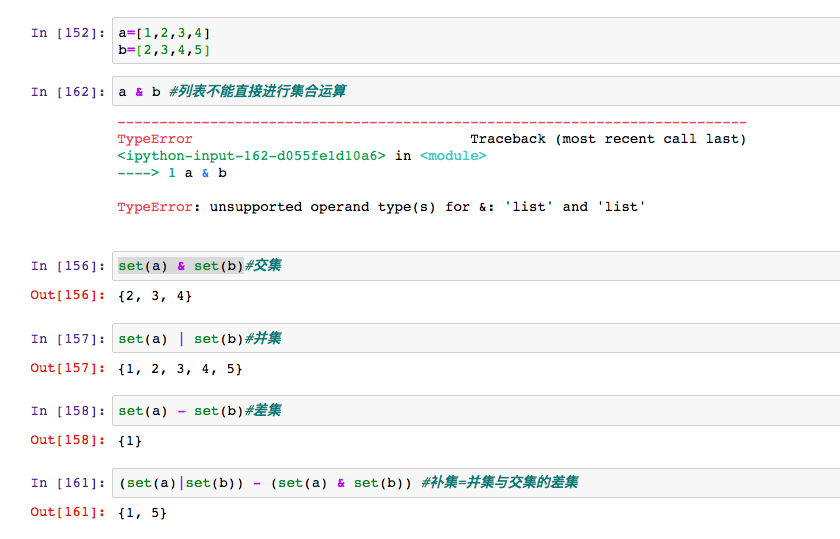Click the In [158] prompt label
Viewport: 840px width, 539px height.
pyautogui.click(x=68, y=411)
